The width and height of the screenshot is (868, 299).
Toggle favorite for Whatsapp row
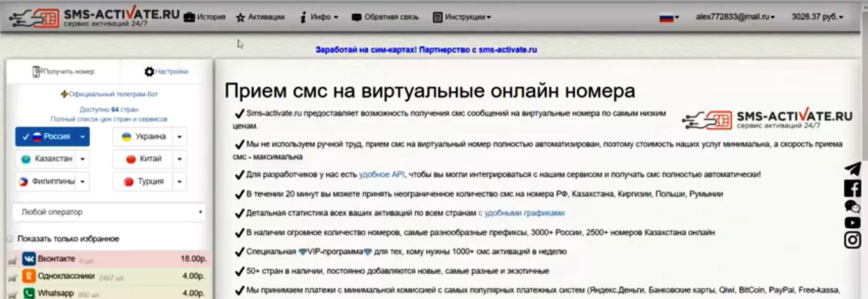tap(11, 295)
